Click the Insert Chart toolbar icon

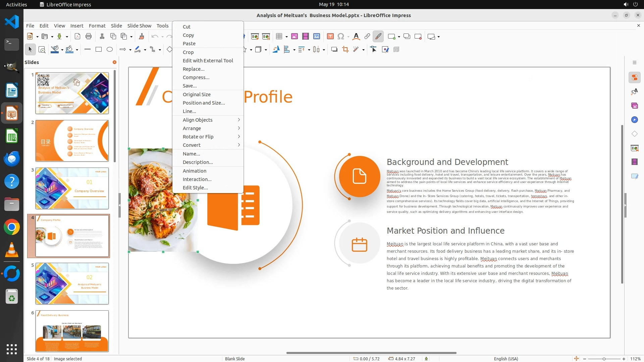pos(317,37)
